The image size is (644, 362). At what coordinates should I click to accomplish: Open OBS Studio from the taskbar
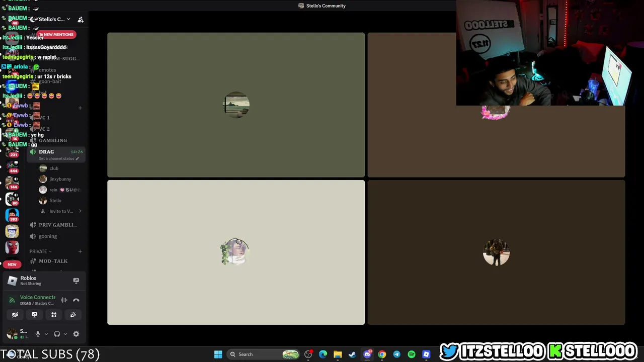[x=308, y=354]
